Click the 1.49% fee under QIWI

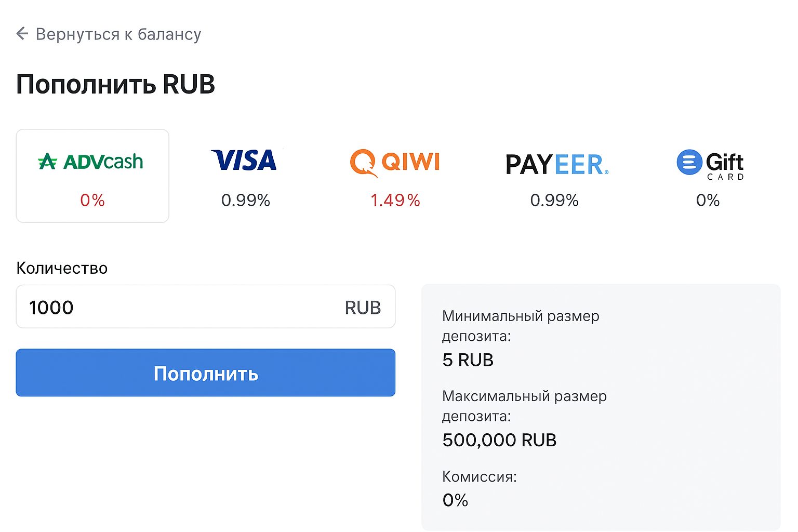(395, 200)
